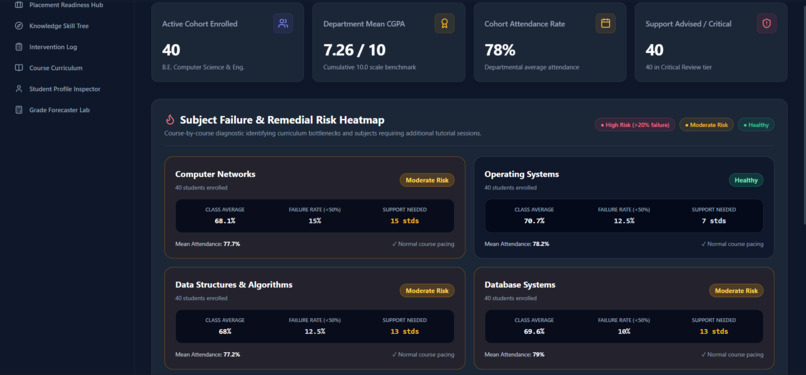Click the award icon on Department Mean CGPA

click(x=444, y=24)
